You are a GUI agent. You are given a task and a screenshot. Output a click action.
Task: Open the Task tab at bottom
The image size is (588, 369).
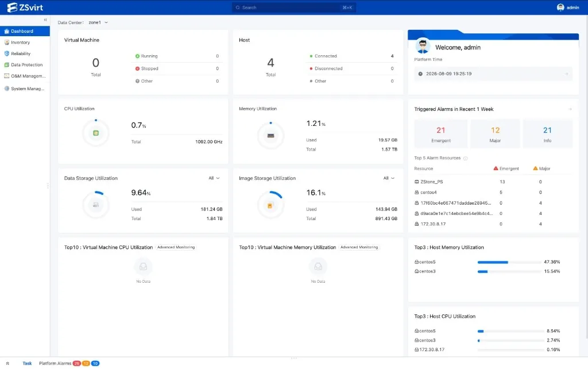tap(27, 363)
